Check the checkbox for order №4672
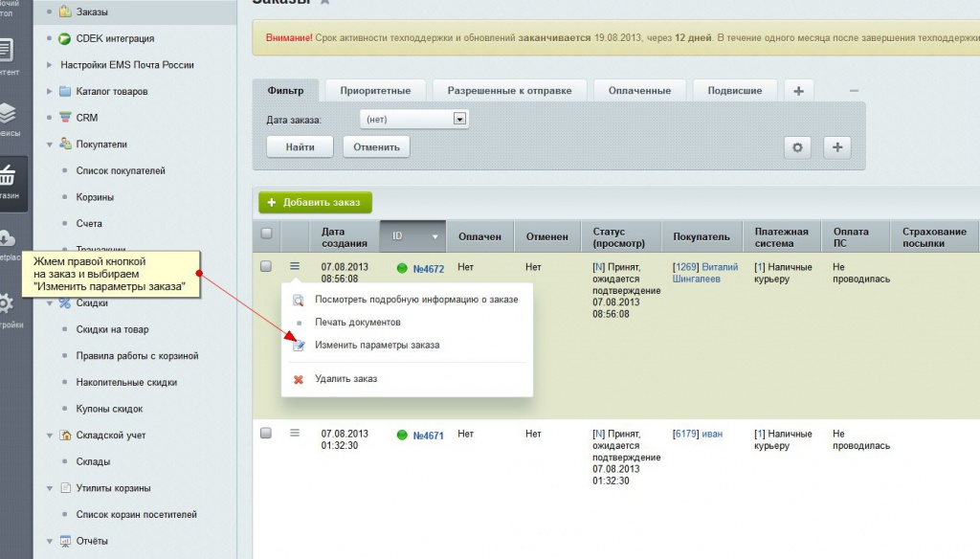Screen dimensions: 980x559 point(267,266)
